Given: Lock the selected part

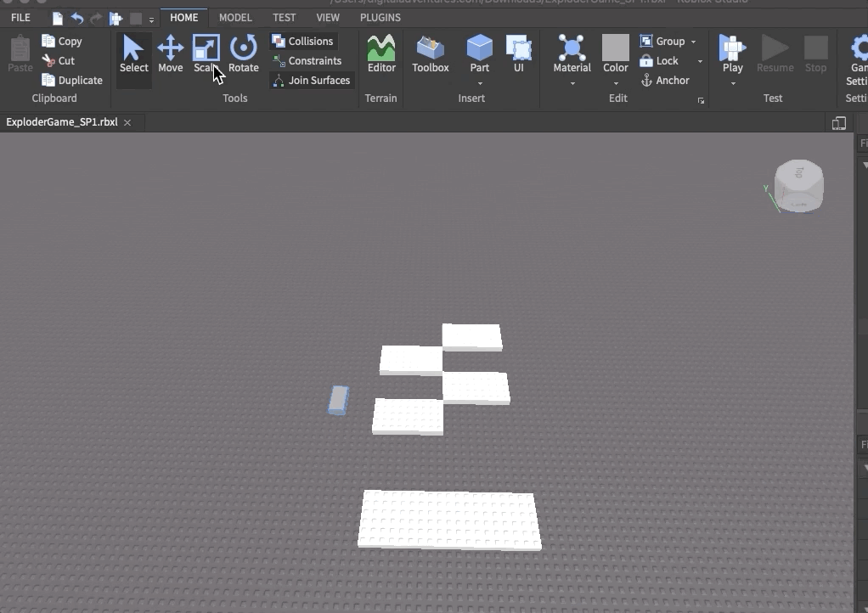Looking at the screenshot, I should coord(659,61).
